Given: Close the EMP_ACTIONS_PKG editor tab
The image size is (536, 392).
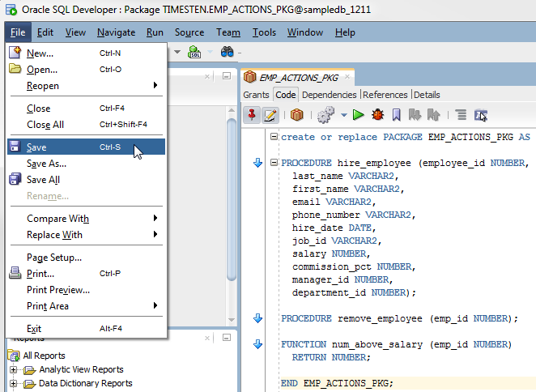Looking at the screenshot, I should click(x=347, y=77).
